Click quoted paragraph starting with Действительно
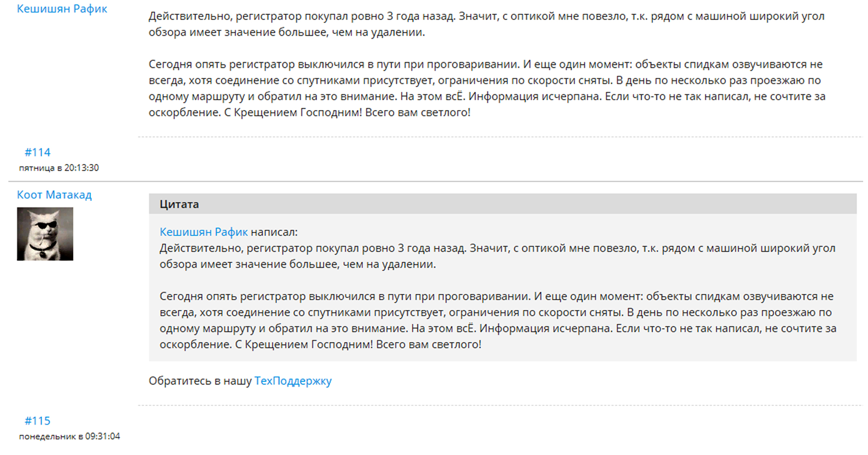The height and width of the screenshot is (455, 868). (x=497, y=256)
